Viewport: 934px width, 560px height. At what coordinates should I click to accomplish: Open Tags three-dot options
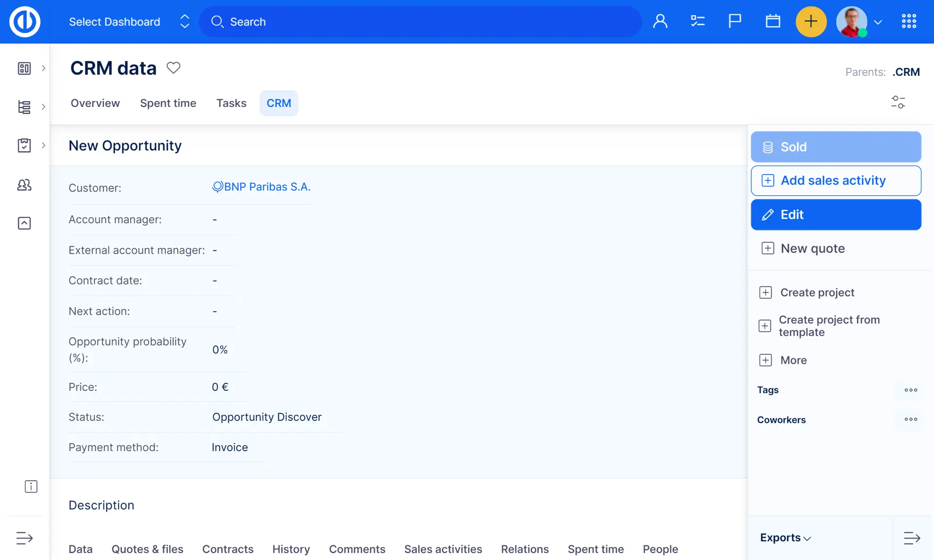point(911,390)
